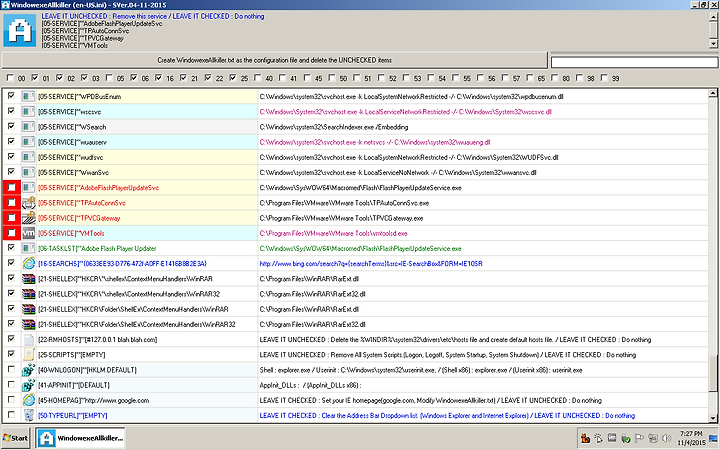
Task: Click the WwanSvc service row icon
Action: coord(28,172)
